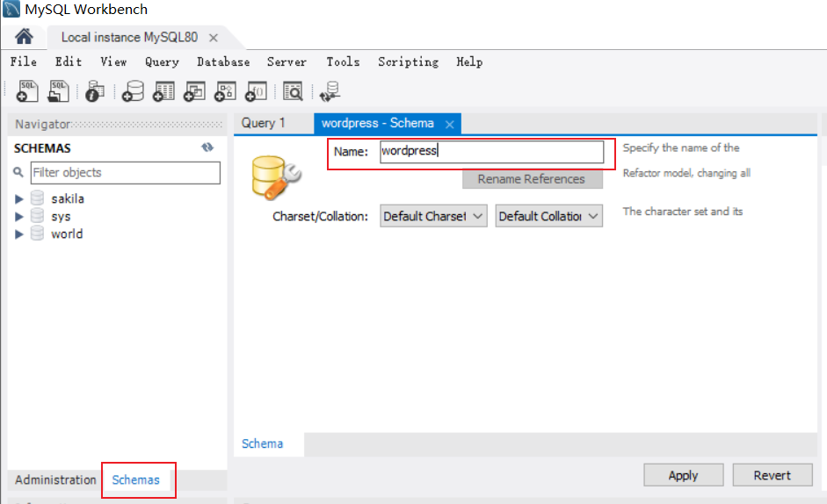Click the Filter objects search box
Viewport: 827px width, 504px height.
126,172
